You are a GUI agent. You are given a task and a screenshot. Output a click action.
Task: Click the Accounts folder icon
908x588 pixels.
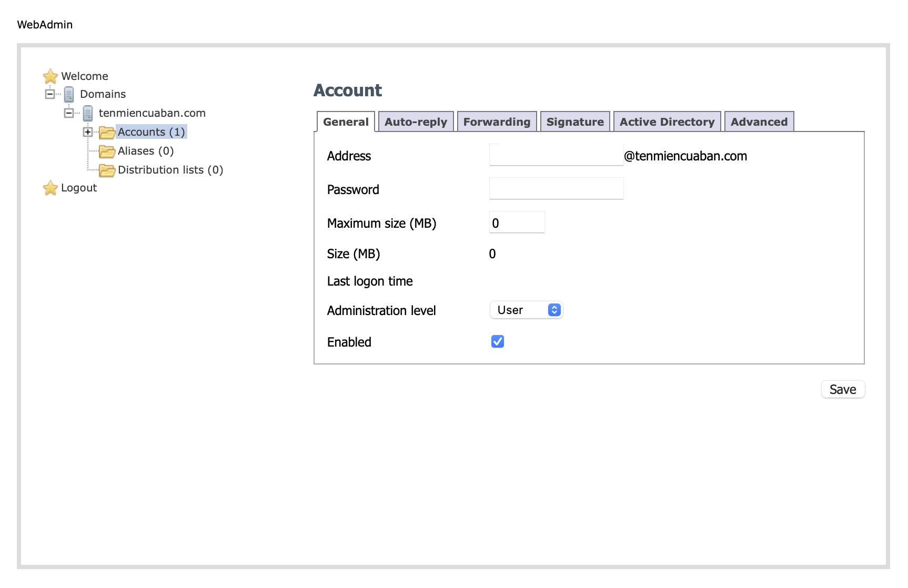point(107,132)
